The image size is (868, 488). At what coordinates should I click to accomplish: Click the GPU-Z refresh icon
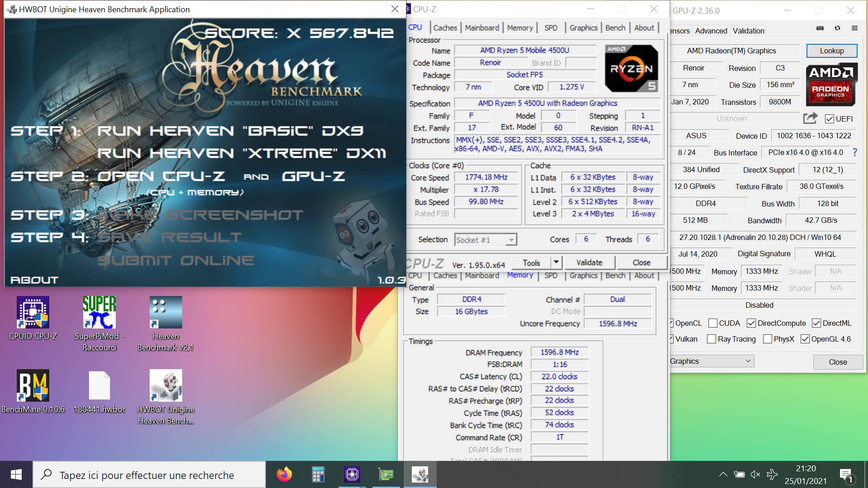837,28
